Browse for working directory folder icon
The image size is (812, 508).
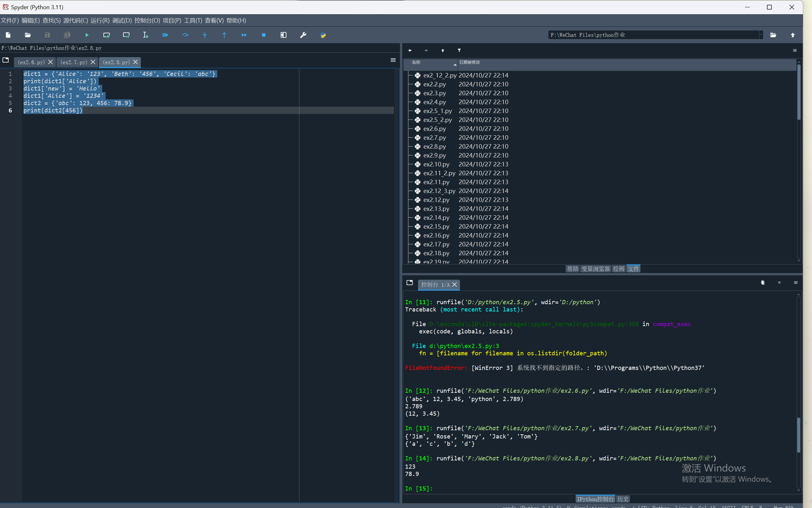click(x=773, y=35)
